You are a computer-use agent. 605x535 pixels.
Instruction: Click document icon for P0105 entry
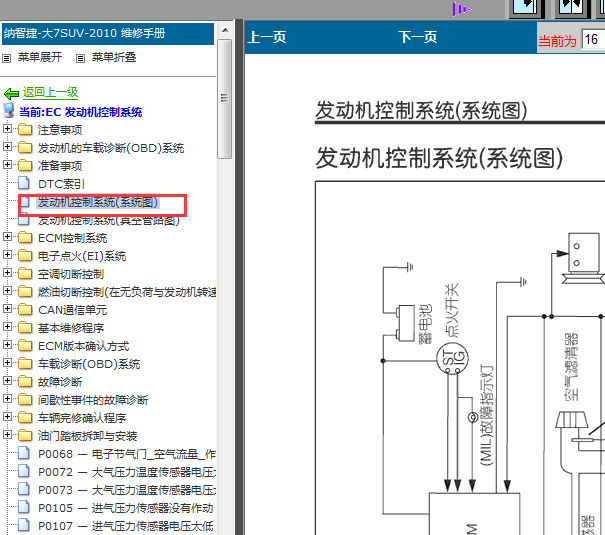[24, 507]
